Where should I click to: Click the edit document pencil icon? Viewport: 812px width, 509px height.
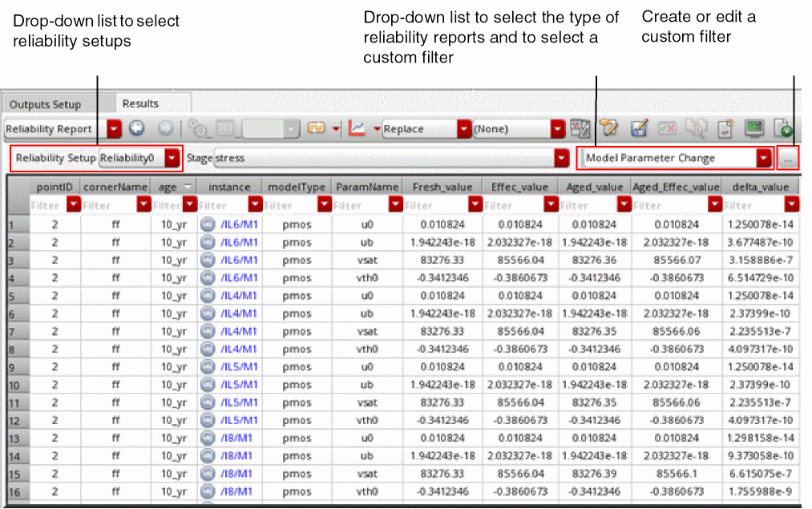coord(639,129)
